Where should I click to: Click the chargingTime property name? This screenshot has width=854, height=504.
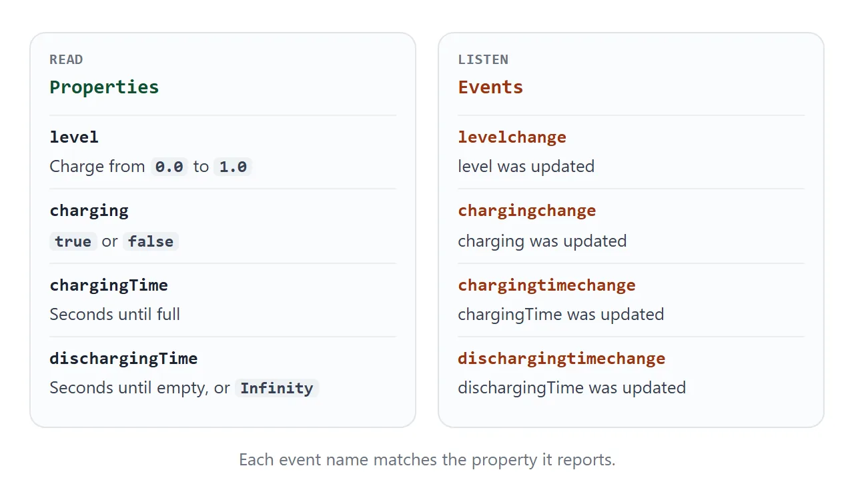109,285
